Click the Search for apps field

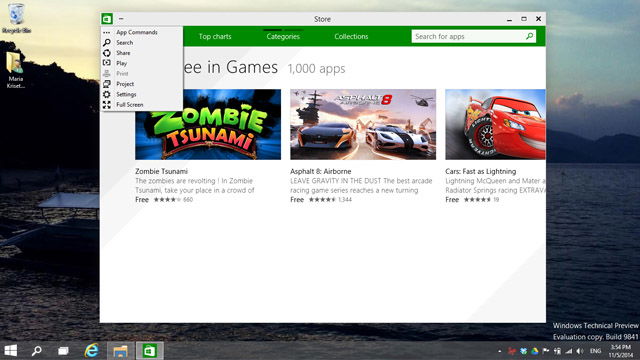point(473,36)
